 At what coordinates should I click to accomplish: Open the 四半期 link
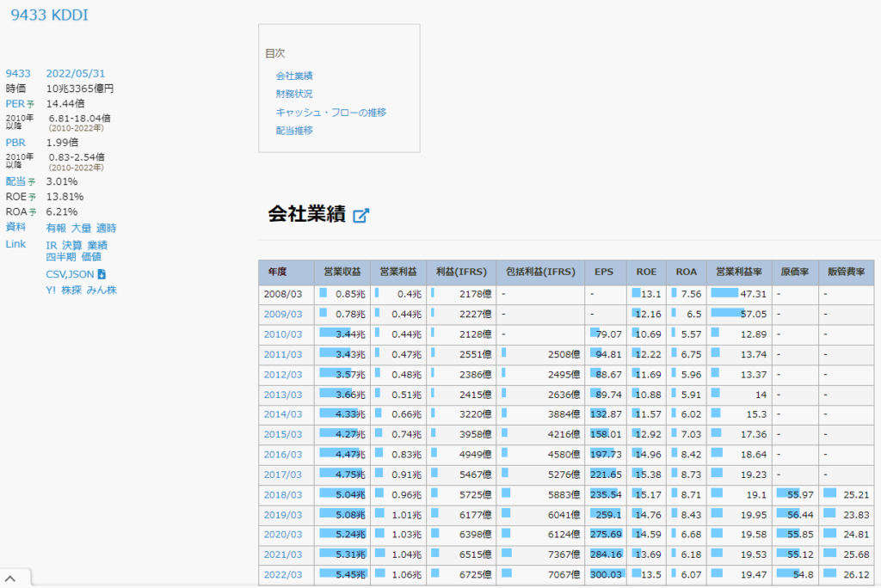61,257
